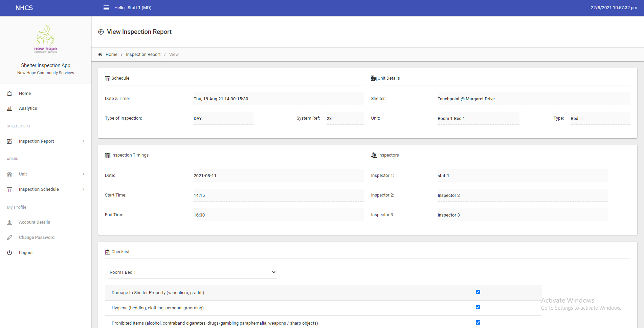The height and width of the screenshot is (328, 644).
Task: Click the Home house icon in sidebar
Action: tap(9, 94)
